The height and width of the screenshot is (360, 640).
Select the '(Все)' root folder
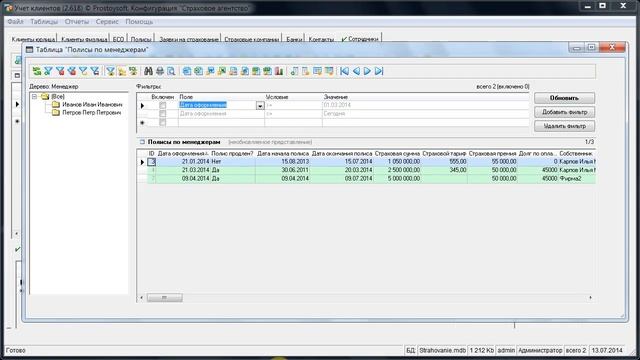pyautogui.click(x=58, y=97)
